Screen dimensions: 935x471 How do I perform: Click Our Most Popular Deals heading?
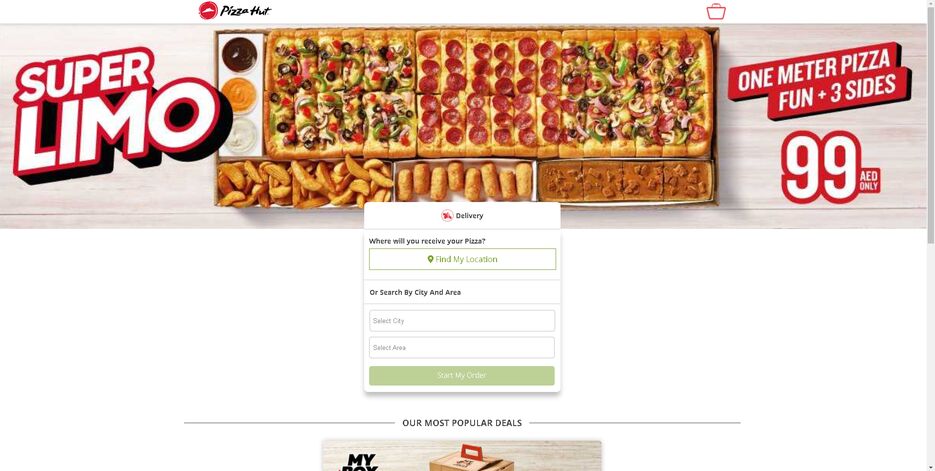click(462, 423)
